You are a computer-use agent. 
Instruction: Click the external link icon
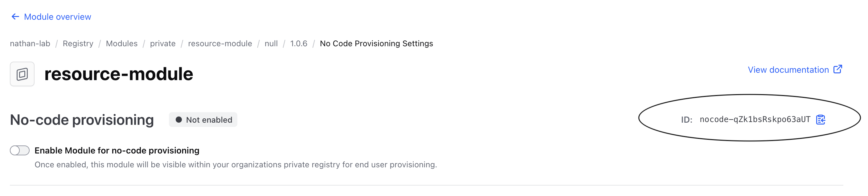[838, 69]
